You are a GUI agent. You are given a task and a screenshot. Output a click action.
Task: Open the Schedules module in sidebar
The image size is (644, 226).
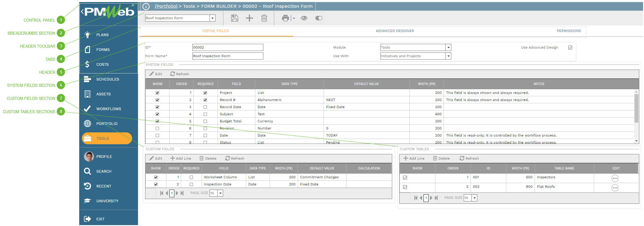(108, 79)
